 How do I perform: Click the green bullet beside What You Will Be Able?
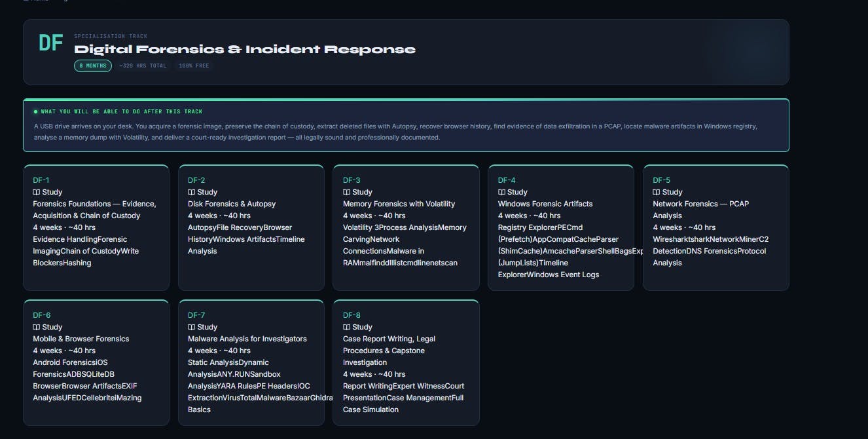point(35,112)
